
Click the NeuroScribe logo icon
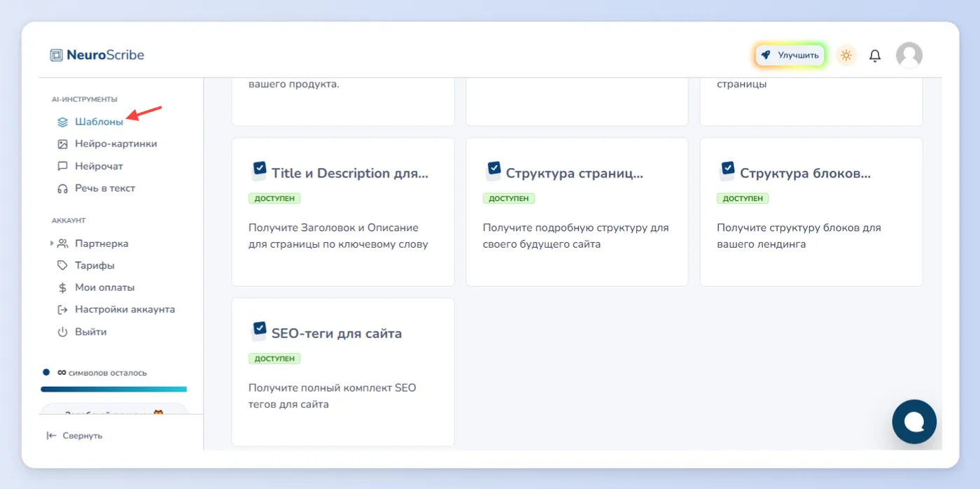[x=57, y=55]
